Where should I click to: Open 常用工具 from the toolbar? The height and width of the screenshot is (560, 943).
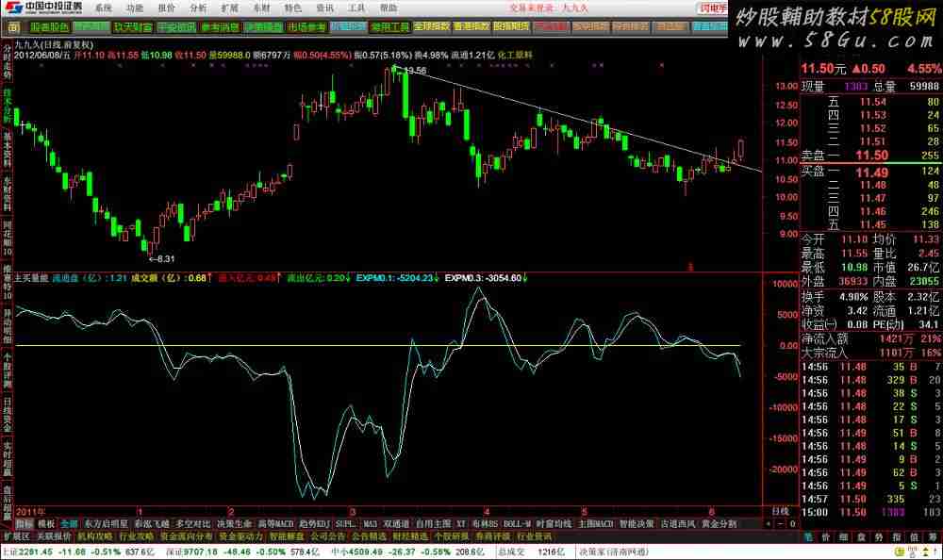(x=389, y=27)
